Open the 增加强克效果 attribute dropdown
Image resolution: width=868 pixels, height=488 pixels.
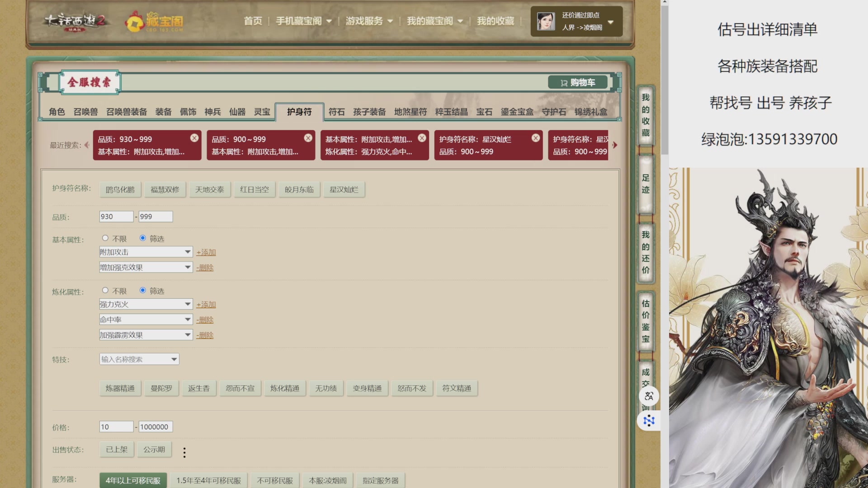146,267
